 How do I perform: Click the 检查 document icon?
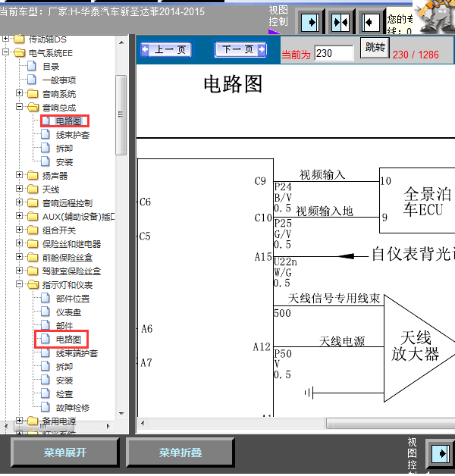(x=45, y=393)
